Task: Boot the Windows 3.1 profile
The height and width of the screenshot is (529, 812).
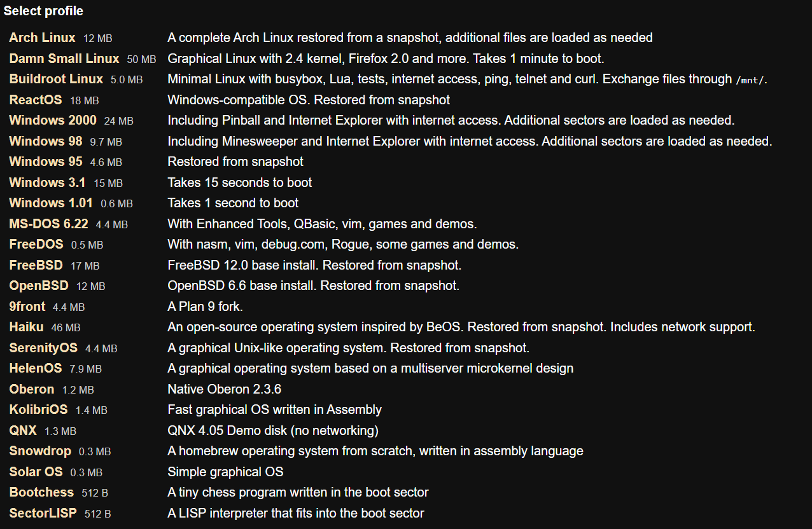Action: (47, 182)
